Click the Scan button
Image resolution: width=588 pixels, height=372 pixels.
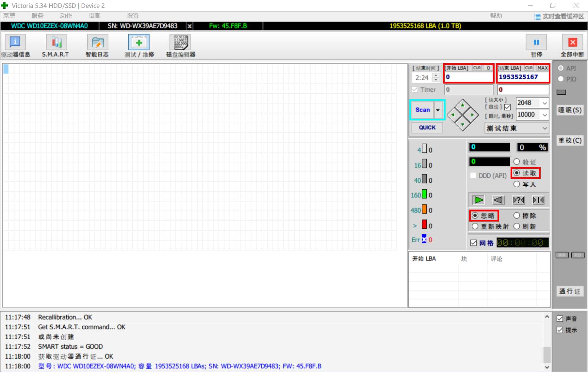(422, 110)
